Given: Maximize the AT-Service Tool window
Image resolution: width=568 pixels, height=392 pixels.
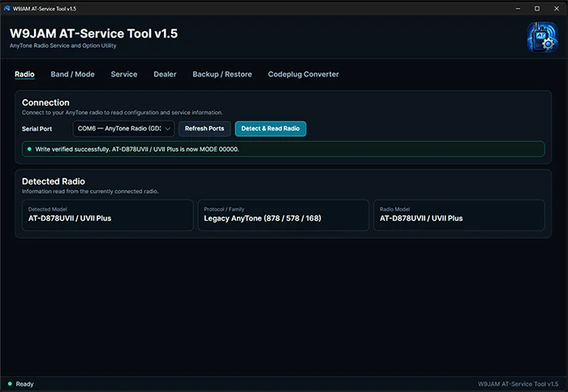Looking at the screenshot, I should coord(537,8).
